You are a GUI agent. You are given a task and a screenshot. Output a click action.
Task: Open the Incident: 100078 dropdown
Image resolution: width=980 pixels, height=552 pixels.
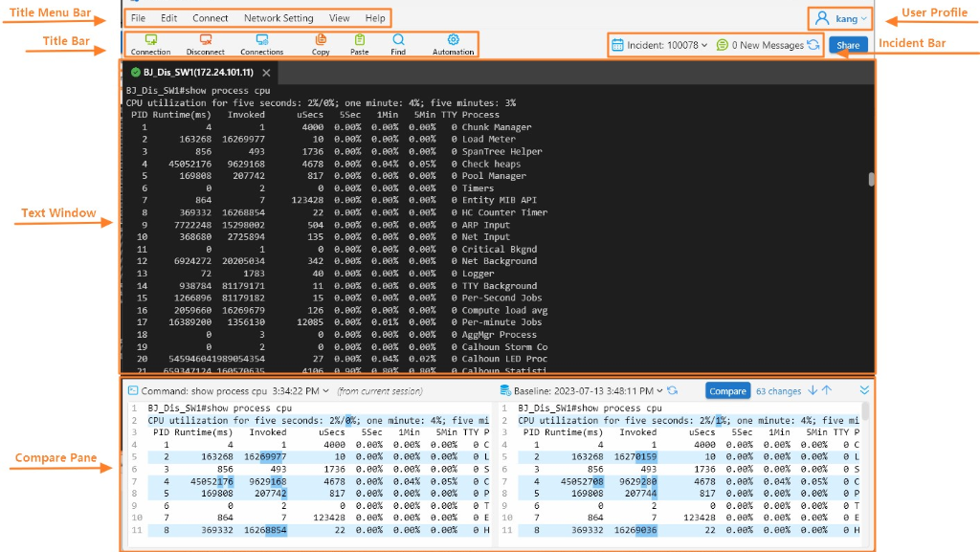point(660,45)
